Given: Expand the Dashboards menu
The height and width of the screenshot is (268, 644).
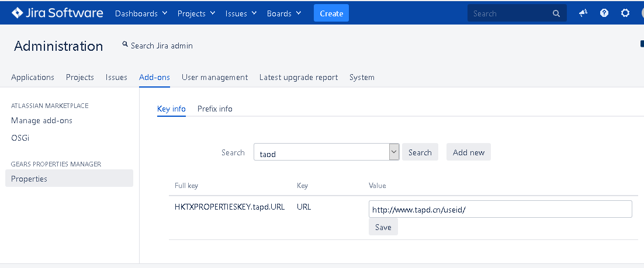Looking at the screenshot, I should [141, 13].
